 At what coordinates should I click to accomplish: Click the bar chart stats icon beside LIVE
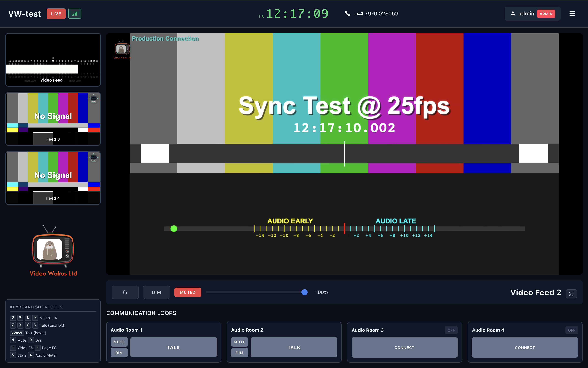(x=75, y=13)
